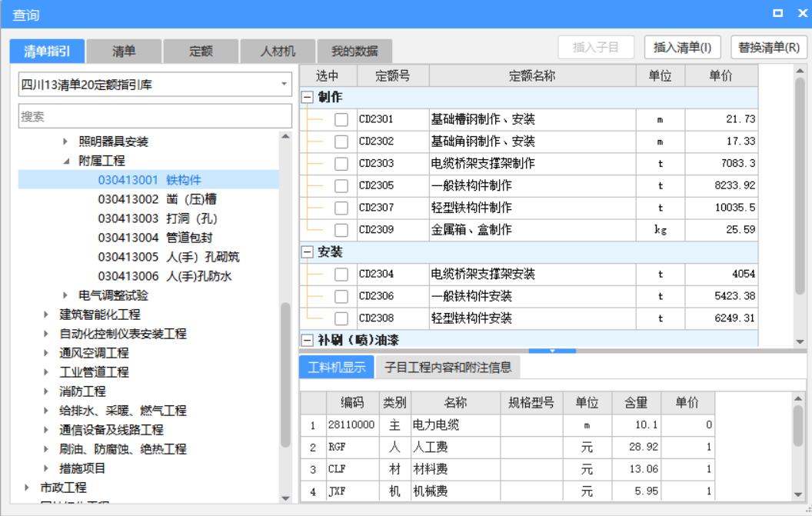Maximize the 查询 dialog window

(778, 13)
